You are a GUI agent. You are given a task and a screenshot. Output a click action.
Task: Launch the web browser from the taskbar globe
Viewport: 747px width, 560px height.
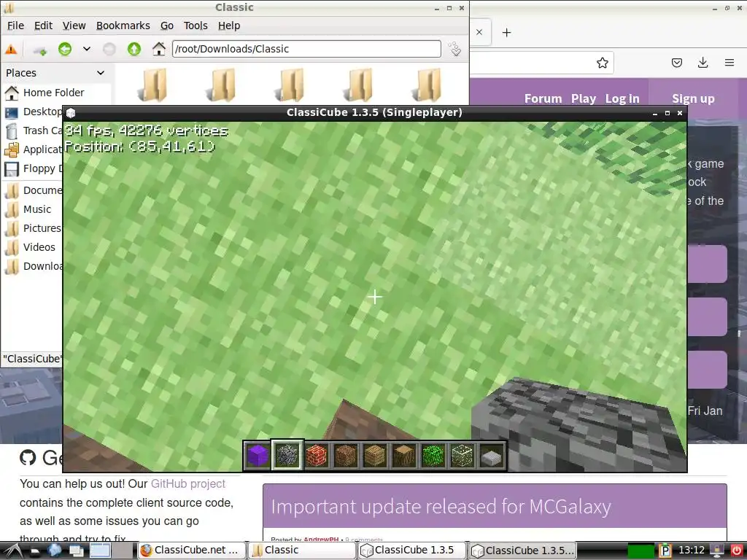point(55,550)
